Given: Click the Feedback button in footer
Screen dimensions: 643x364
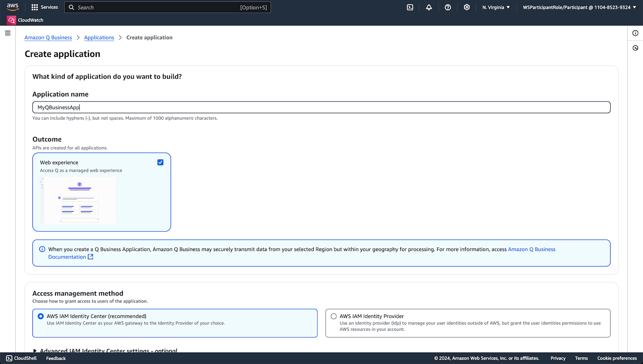Looking at the screenshot, I should [x=56, y=358].
